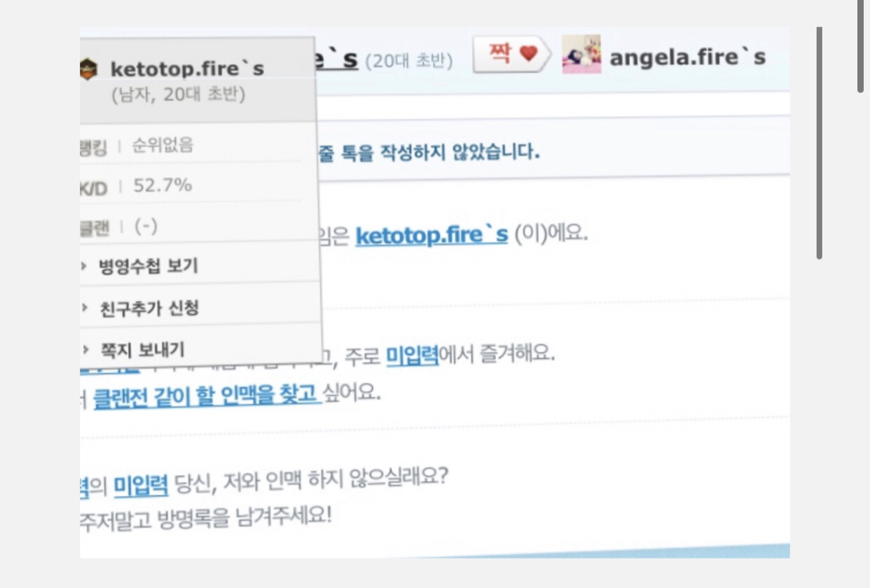Open angela.fire`s avatar thumbnail
870x588 pixels.
[581, 56]
